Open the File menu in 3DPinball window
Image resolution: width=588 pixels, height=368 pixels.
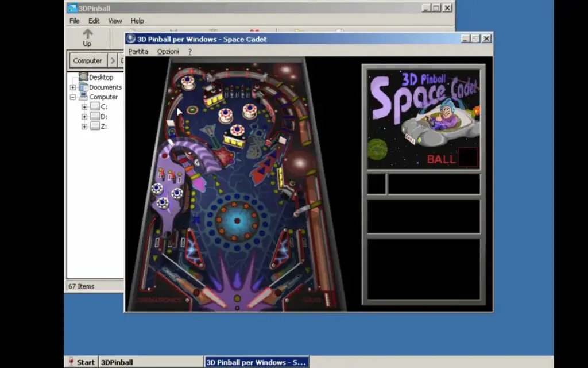pos(75,21)
